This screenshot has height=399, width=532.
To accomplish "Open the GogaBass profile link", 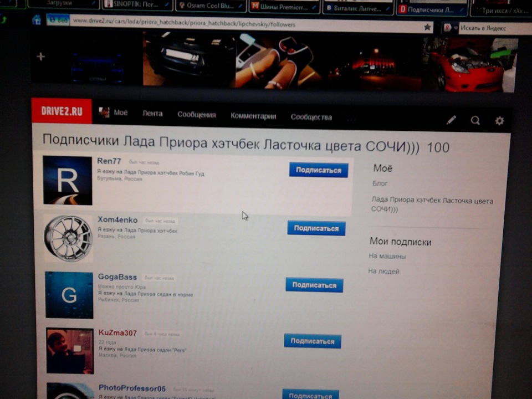I will 117,277.
